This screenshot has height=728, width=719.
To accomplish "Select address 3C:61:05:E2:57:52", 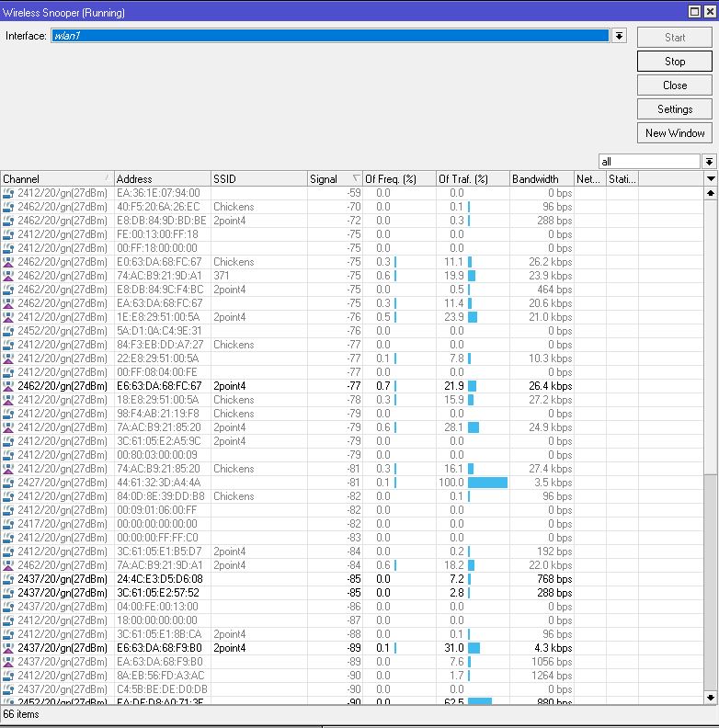I will click(x=158, y=593).
